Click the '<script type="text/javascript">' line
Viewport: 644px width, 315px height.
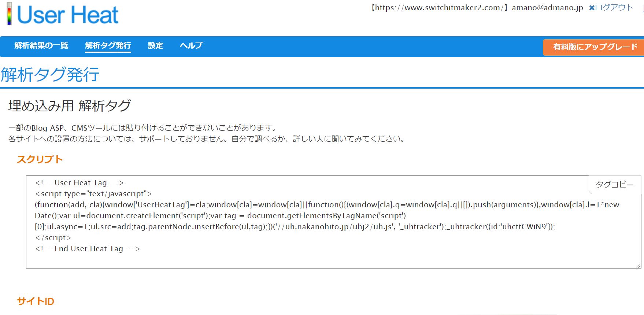click(x=93, y=194)
